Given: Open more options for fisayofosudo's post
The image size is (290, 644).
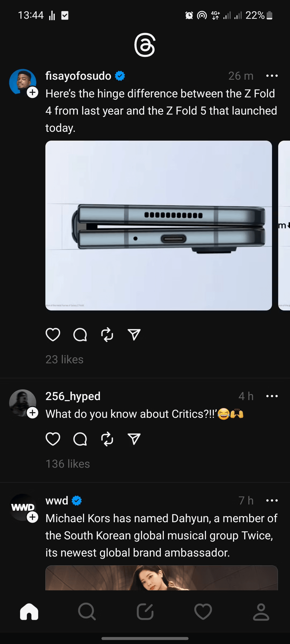Looking at the screenshot, I should coord(272,76).
